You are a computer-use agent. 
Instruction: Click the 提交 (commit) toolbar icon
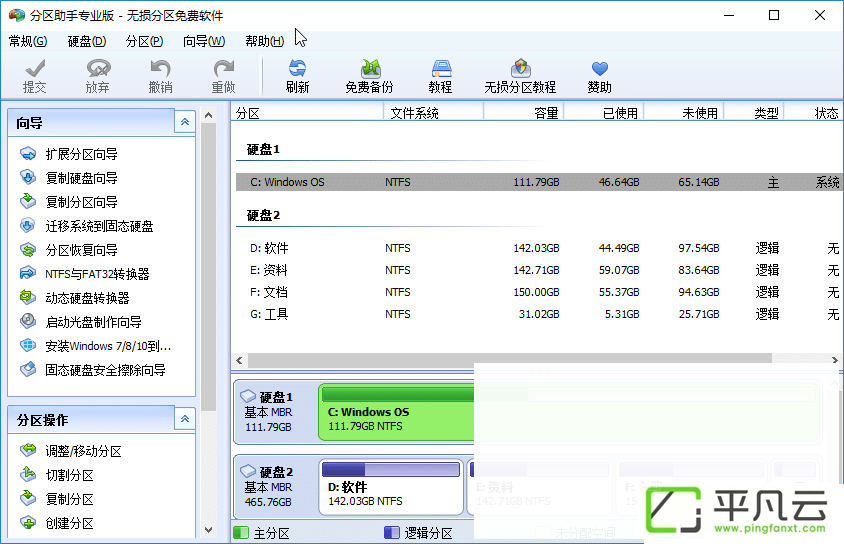click(35, 76)
